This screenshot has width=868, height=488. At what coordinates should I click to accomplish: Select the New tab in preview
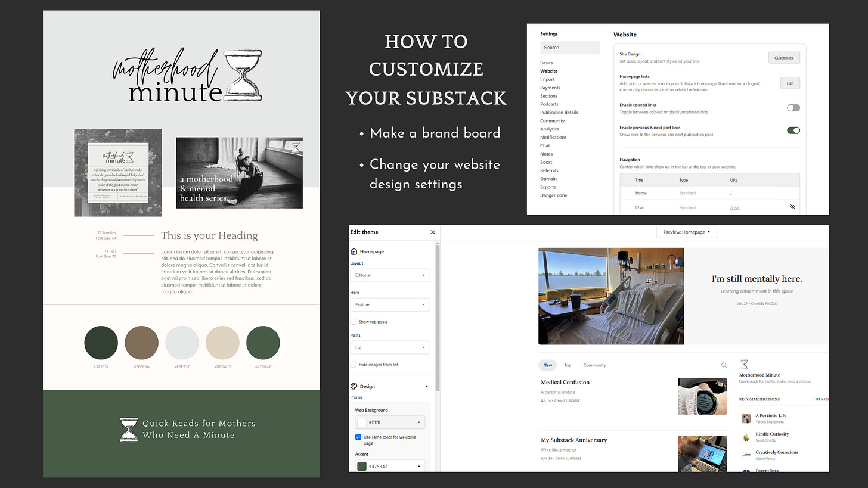(x=547, y=365)
